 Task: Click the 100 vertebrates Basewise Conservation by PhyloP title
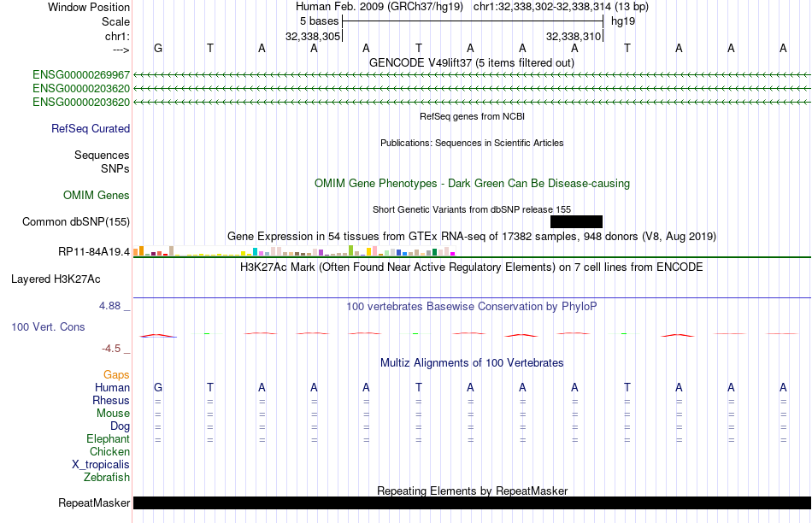(472, 307)
